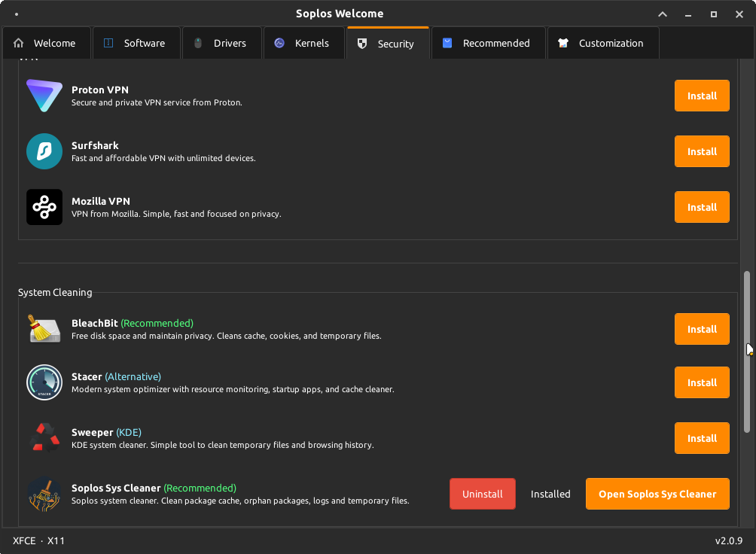Click the Mozilla VPN title text

101,201
